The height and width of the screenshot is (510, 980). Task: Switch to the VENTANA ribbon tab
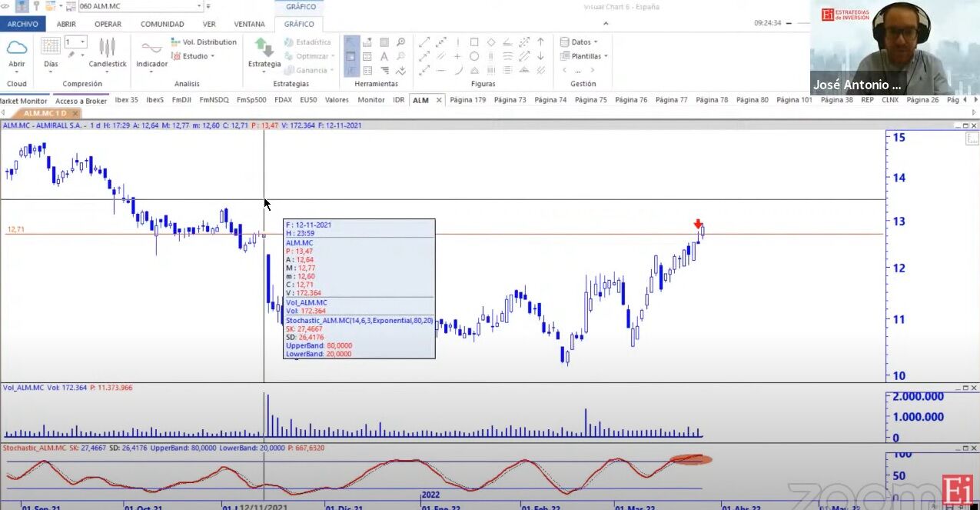250,24
